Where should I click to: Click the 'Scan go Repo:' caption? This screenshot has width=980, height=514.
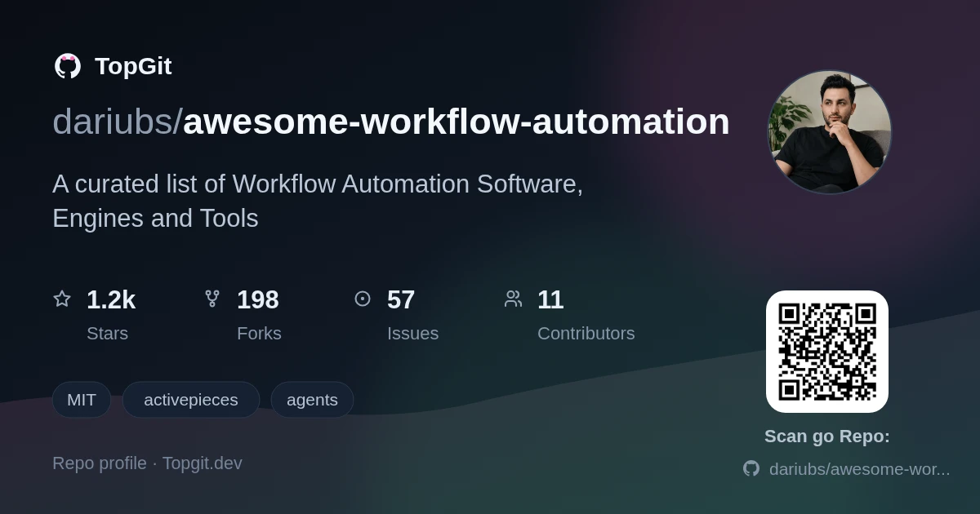click(x=827, y=436)
